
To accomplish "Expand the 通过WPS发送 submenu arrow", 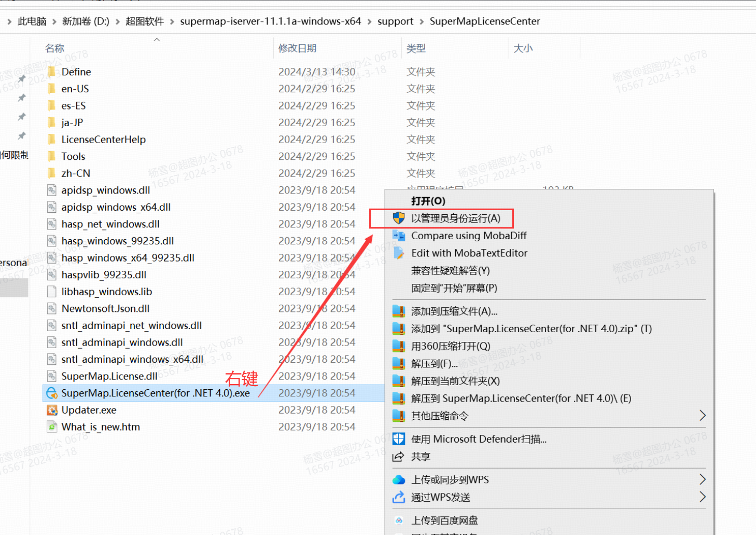I will 703,497.
